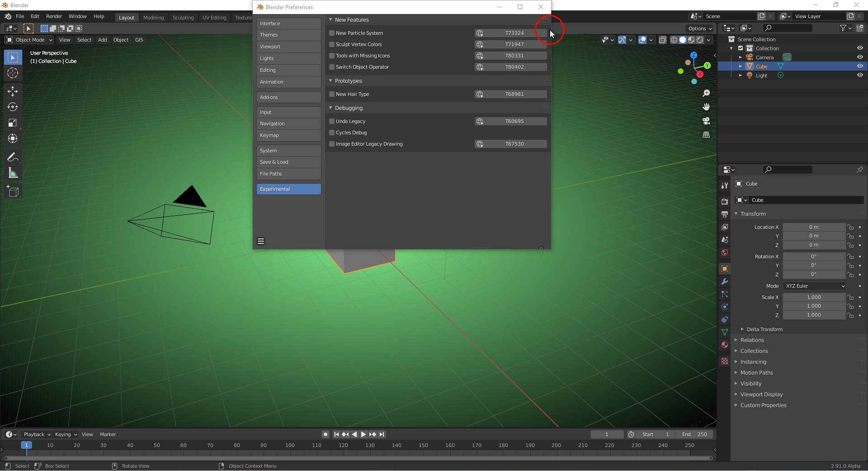Screen dimensions: 868x471
Task: Select the Cursor tool in the toolbar
Action: click(x=13, y=73)
